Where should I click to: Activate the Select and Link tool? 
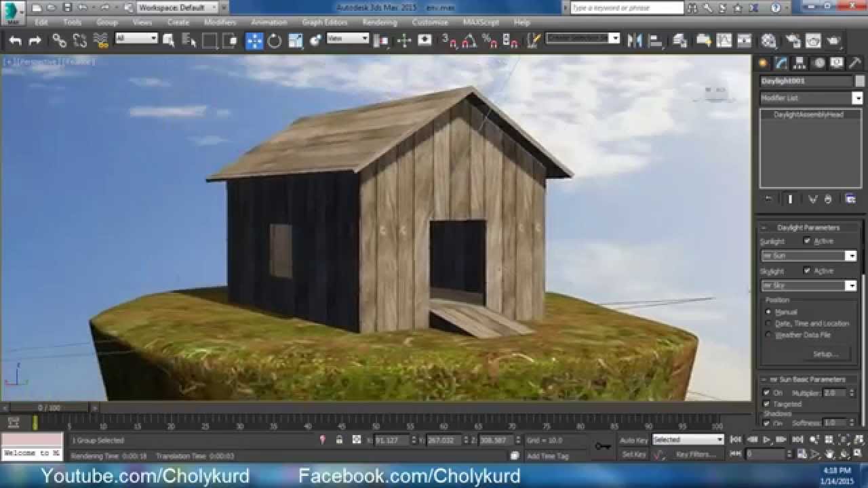(60, 41)
